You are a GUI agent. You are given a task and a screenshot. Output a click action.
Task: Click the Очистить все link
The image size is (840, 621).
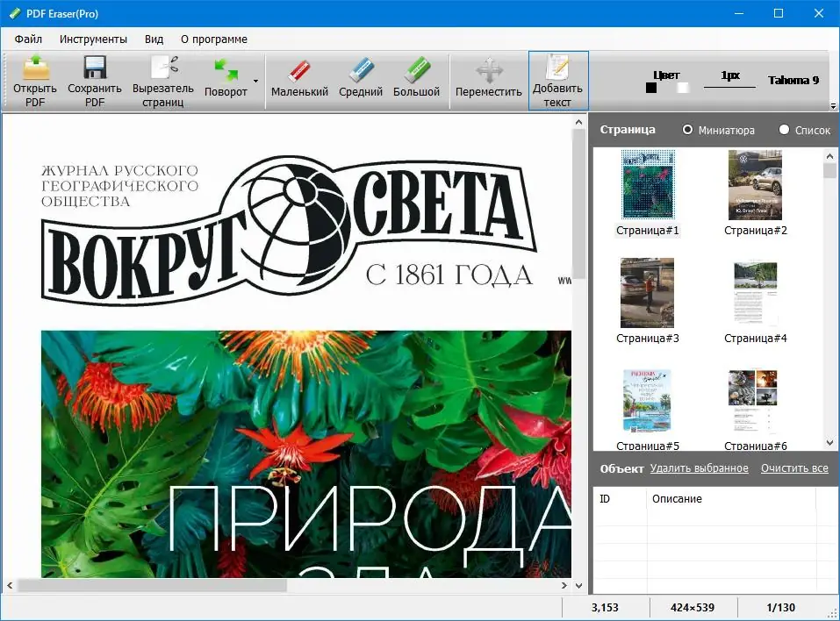[794, 468]
